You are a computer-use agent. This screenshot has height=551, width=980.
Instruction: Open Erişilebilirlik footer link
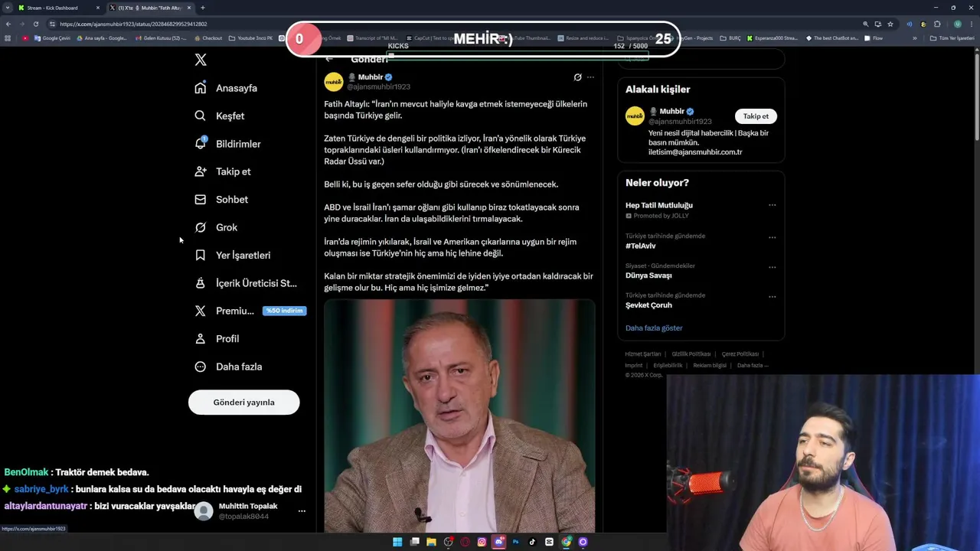(x=668, y=366)
